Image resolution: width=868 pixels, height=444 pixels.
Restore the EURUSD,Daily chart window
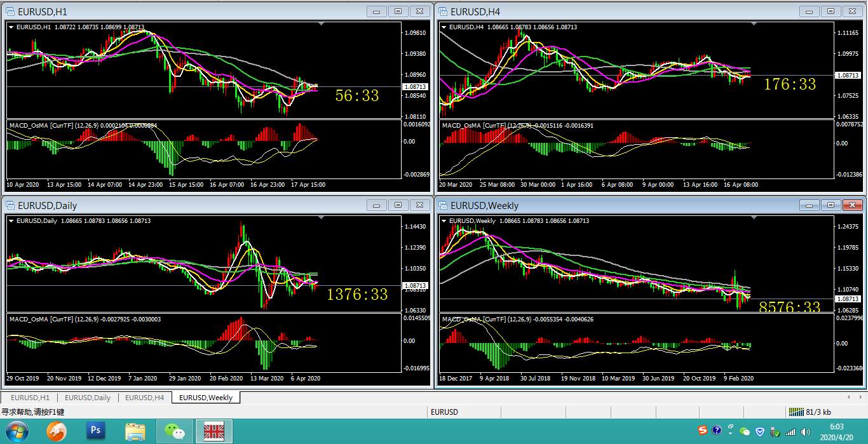398,205
